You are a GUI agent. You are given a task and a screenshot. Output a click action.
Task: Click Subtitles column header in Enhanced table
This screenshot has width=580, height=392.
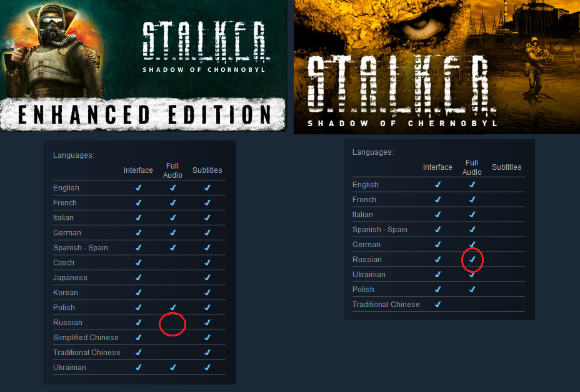pyautogui.click(x=207, y=170)
